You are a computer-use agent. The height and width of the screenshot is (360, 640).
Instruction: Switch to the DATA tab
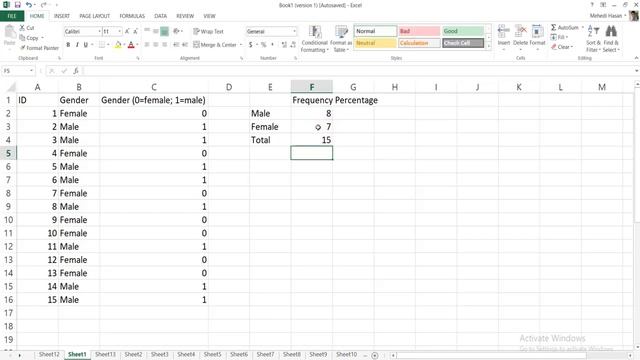coord(160,16)
